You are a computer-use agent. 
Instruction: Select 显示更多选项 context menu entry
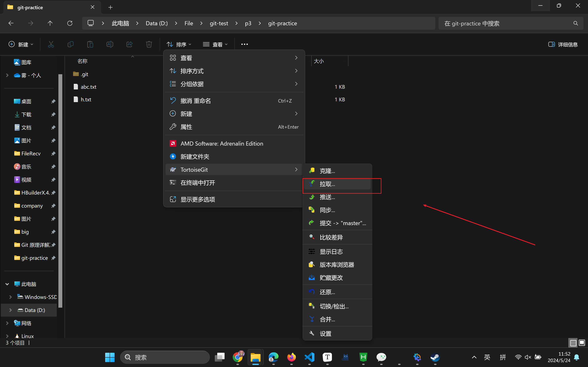[x=198, y=199]
